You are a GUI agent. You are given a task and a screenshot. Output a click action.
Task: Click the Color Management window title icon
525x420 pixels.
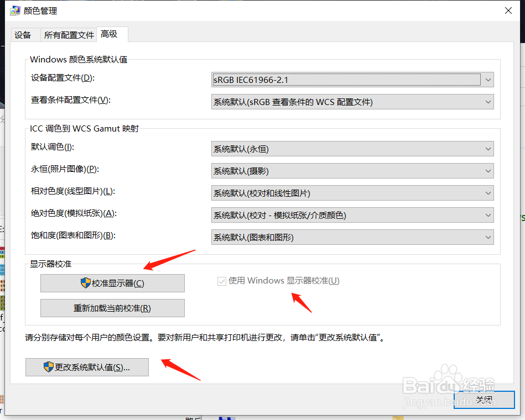click(x=15, y=11)
